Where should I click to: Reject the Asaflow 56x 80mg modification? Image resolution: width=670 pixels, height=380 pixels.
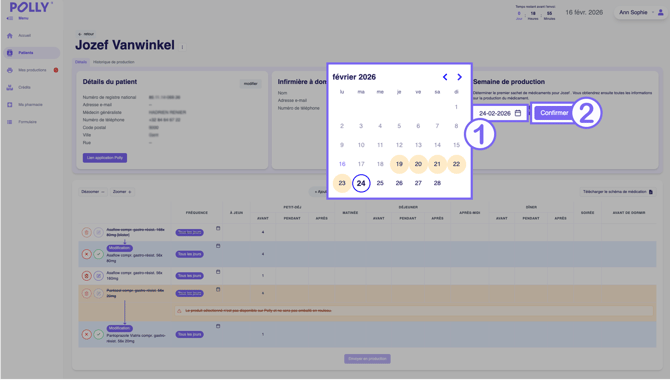[86, 254]
